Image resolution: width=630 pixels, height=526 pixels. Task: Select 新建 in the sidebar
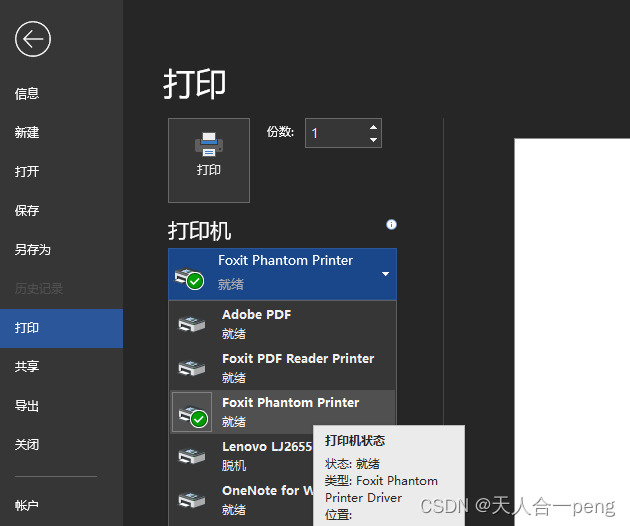[x=27, y=133]
